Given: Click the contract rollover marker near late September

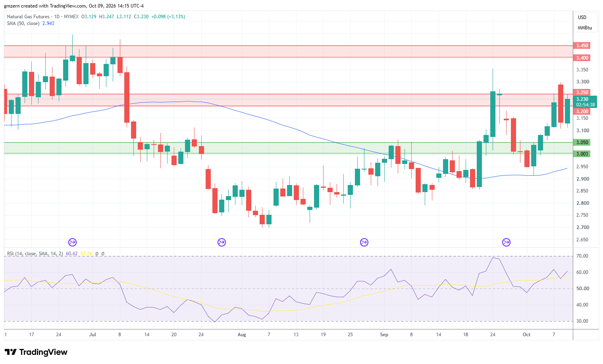Looking at the screenshot, I should tap(506, 242).
